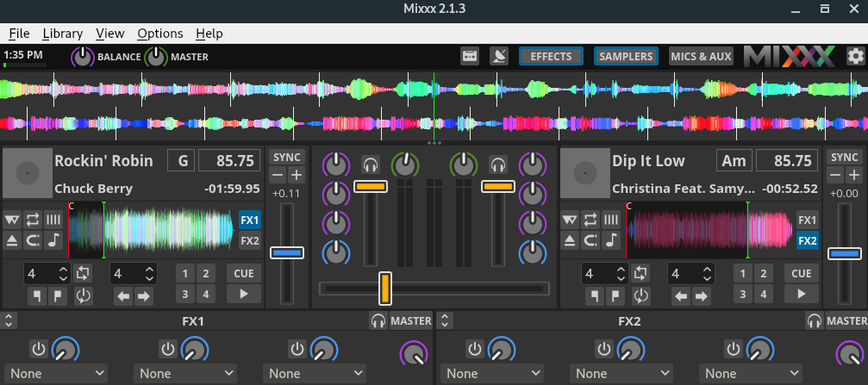The height and width of the screenshot is (385, 868).
Task: Open first None effect dropdown in FX1
Action: 55,374
